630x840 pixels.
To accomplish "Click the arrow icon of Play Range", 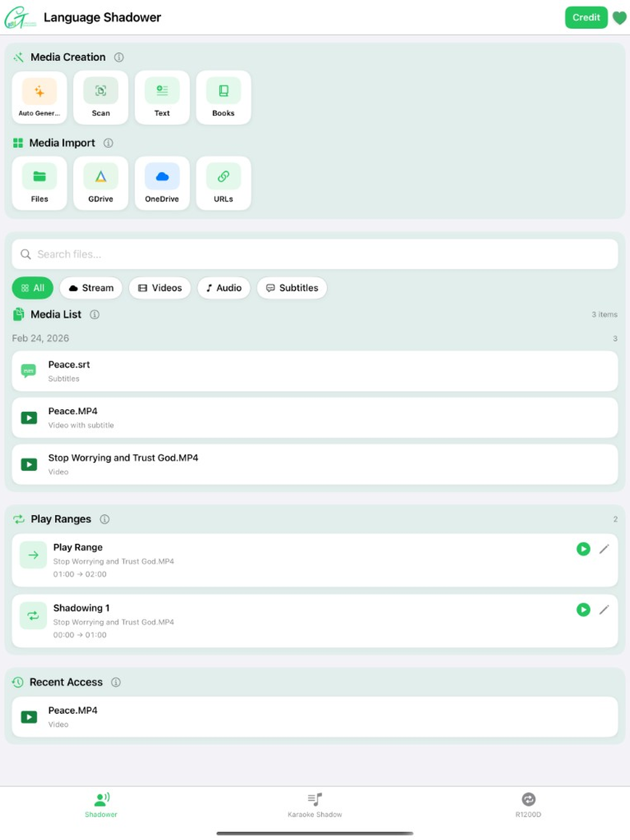I will point(34,555).
